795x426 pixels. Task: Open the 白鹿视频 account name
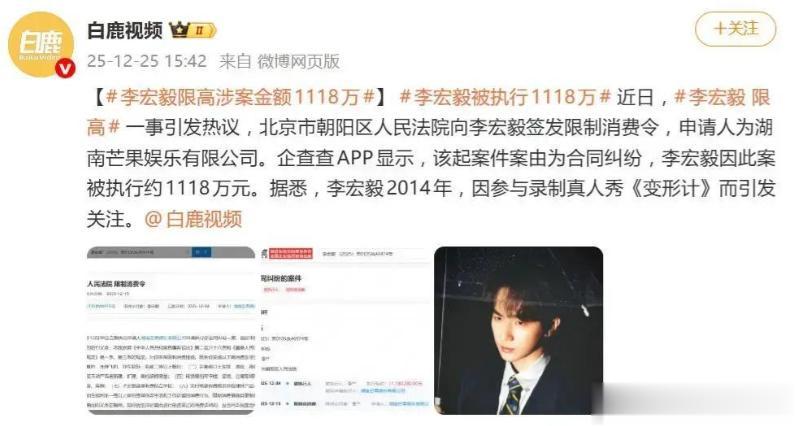125,30
